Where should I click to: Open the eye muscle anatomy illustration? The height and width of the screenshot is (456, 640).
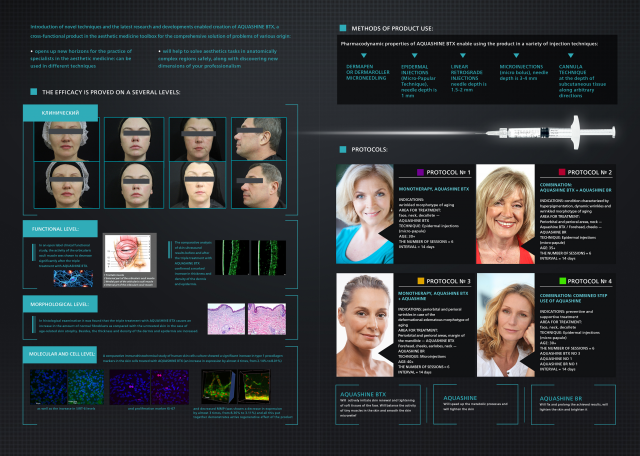129,254
